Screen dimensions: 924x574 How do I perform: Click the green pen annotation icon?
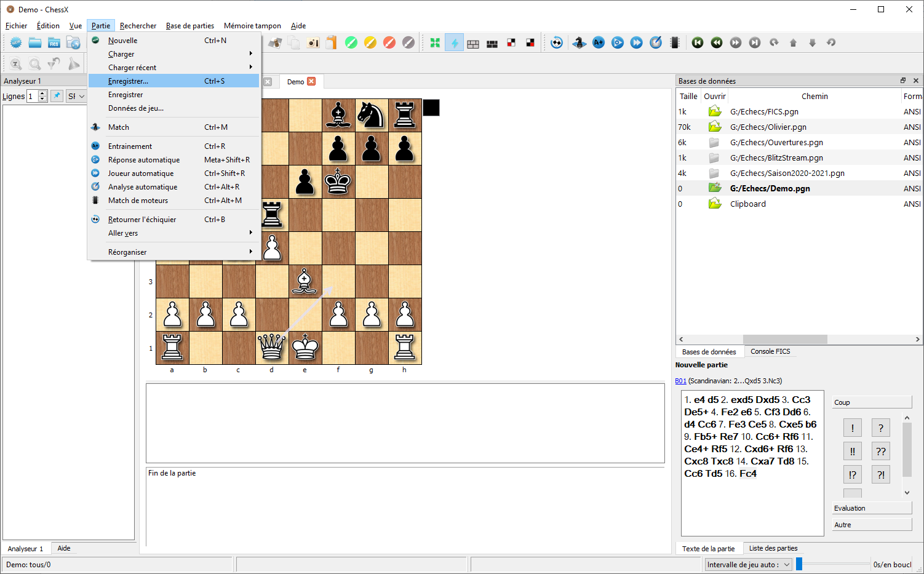(351, 42)
